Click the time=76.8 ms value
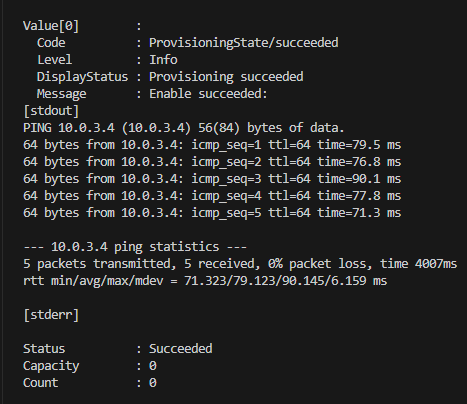Screen dimensions: 467x404 coord(359,162)
